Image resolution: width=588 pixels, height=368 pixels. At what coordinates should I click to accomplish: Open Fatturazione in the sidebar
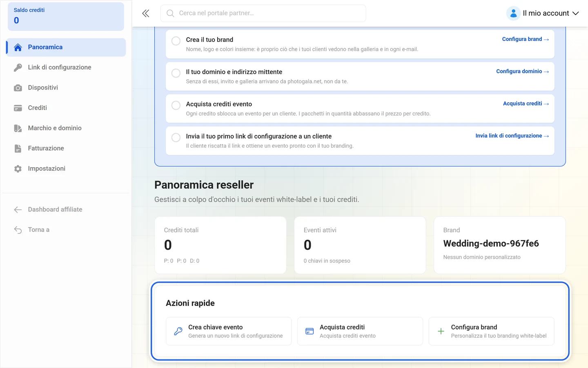tap(66, 148)
